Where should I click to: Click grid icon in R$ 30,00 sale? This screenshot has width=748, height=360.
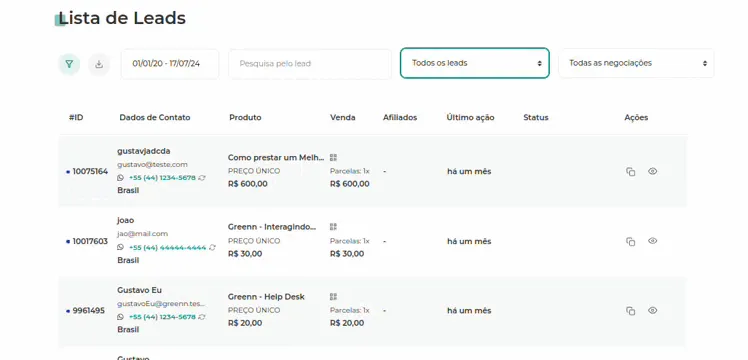click(x=333, y=227)
